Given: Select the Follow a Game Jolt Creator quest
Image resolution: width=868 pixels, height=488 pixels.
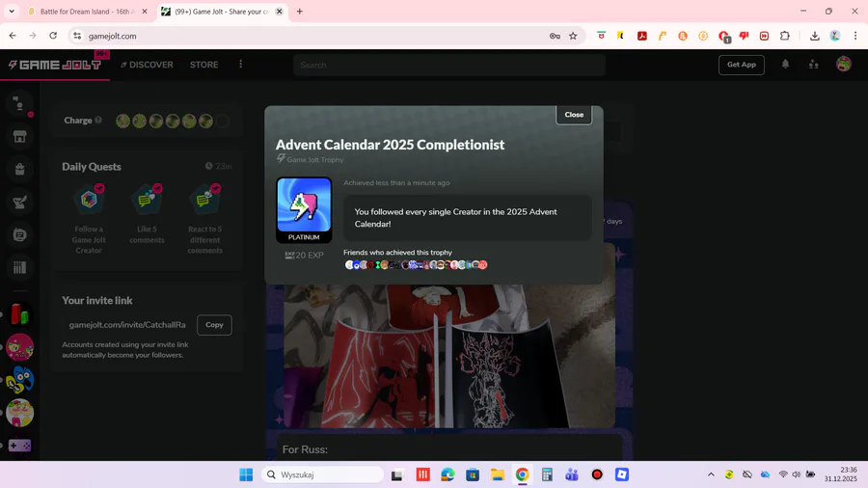Looking at the screenshot, I should tap(89, 219).
